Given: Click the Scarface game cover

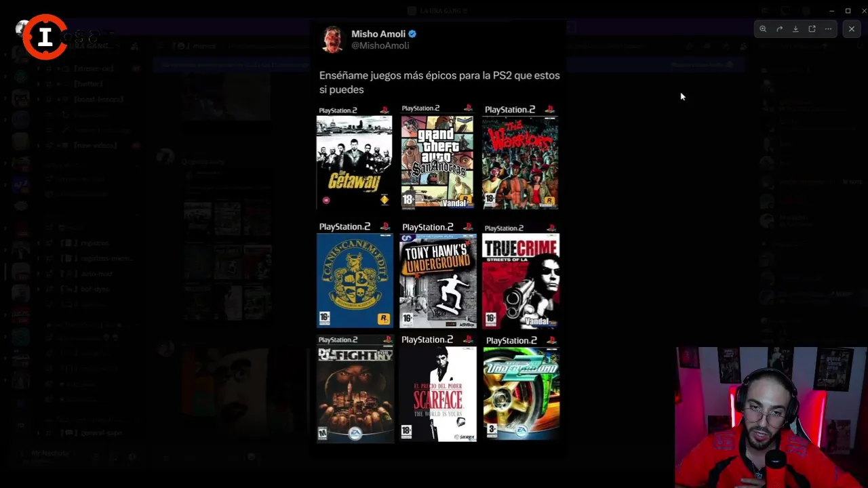Looking at the screenshot, I should (438, 388).
